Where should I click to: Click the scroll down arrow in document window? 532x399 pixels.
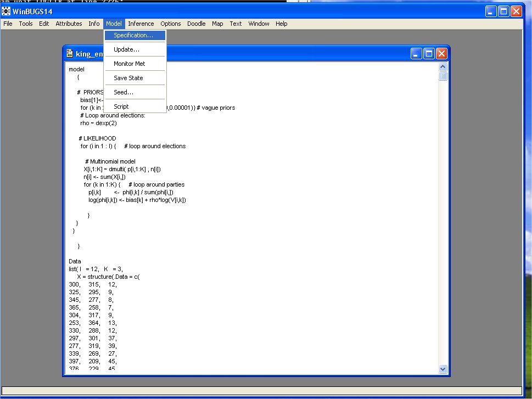click(443, 369)
